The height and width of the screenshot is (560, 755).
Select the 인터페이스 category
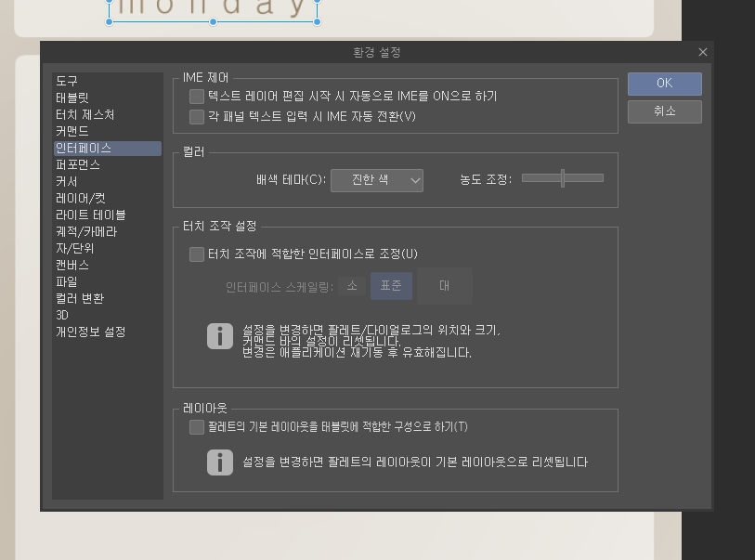pos(107,148)
